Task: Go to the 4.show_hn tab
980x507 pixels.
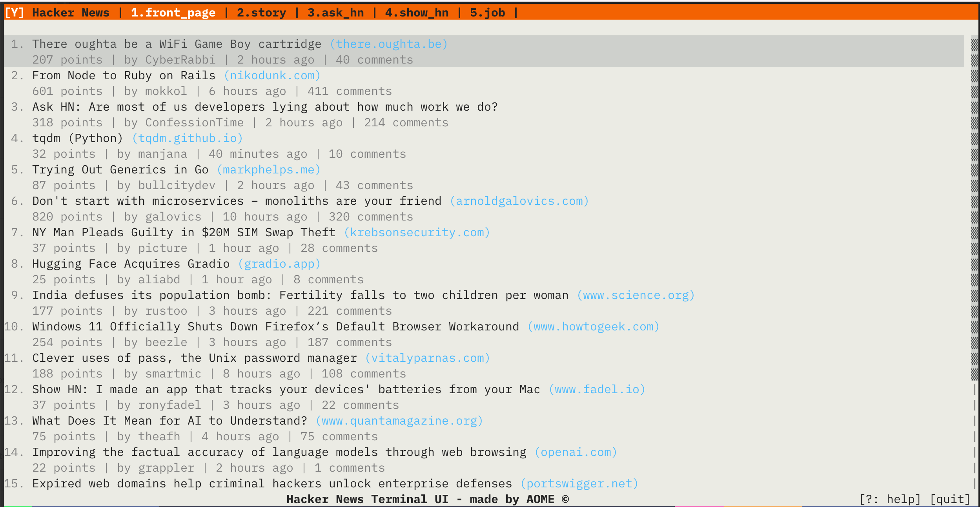Action: point(417,13)
